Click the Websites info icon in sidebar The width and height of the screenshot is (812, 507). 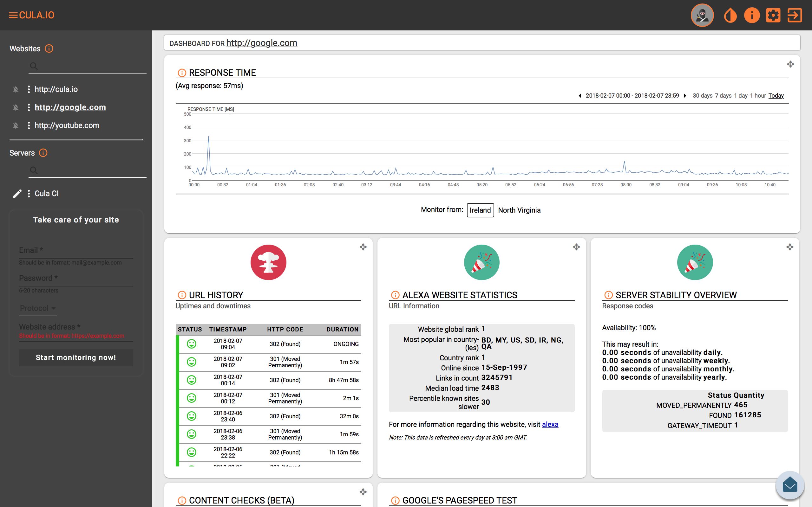point(49,48)
